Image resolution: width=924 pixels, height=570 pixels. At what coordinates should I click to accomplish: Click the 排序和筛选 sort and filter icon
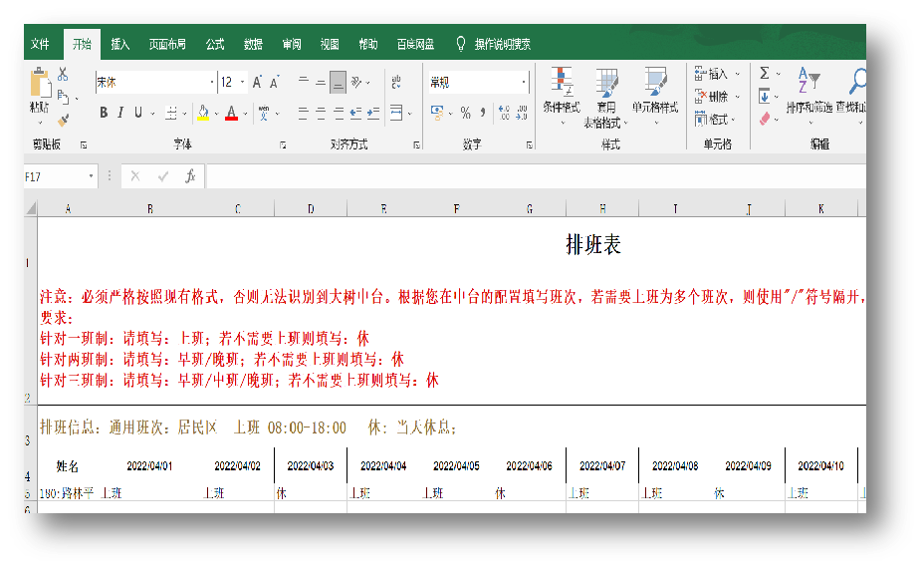pyautogui.click(x=808, y=96)
